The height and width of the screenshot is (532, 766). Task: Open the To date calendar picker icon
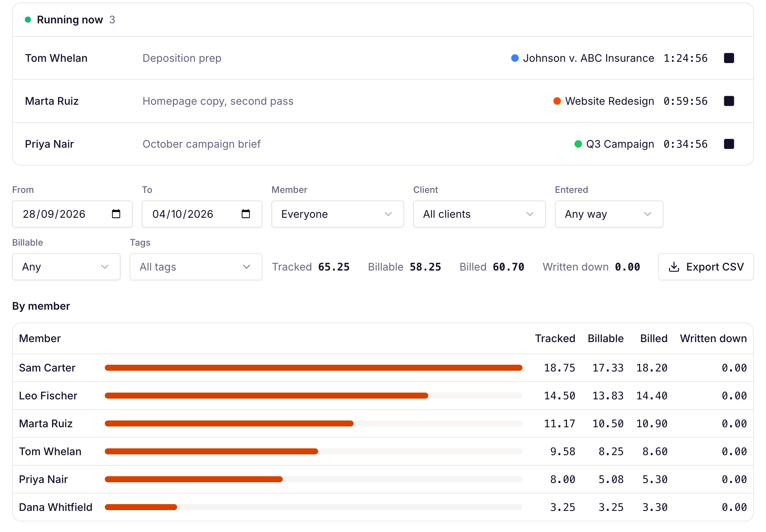[246, 214]
